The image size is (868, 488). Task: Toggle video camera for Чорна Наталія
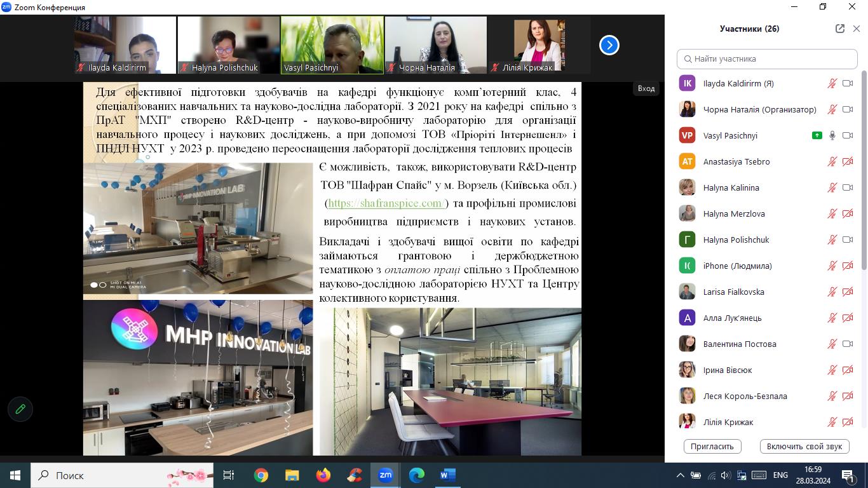(x=847, y=109)
